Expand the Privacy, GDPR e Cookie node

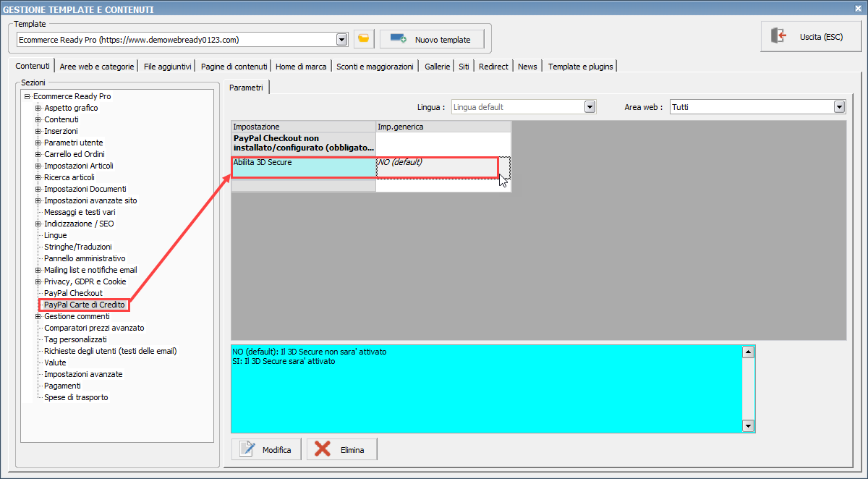(x=38, y=281)
